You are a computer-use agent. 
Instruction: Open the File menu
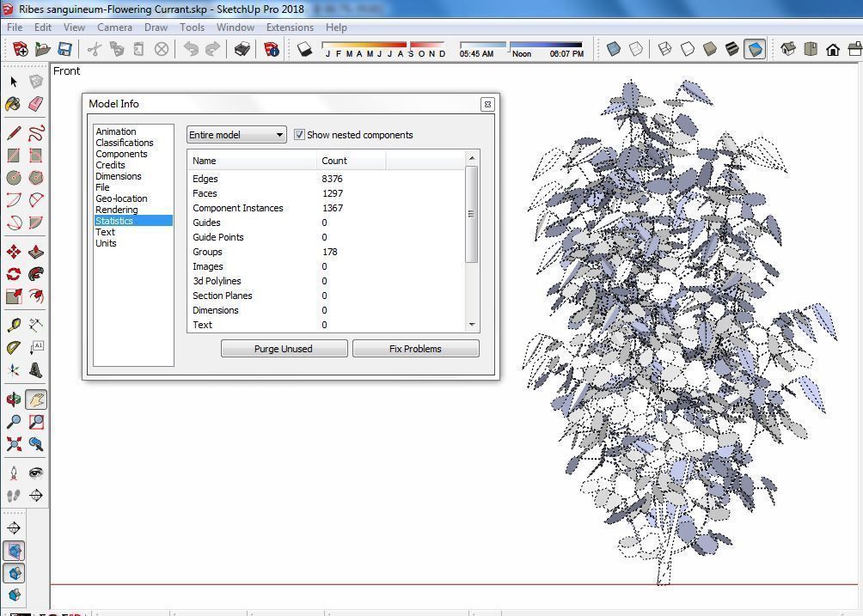15,27
